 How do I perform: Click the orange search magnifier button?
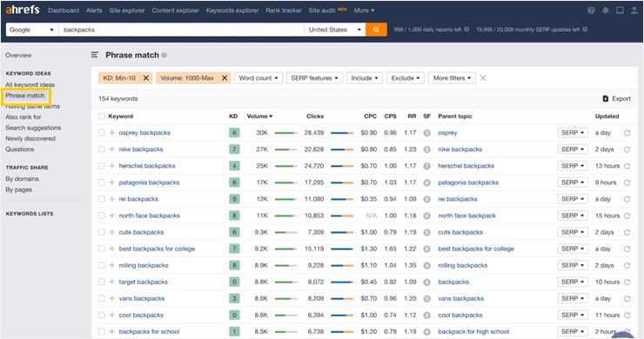376,30
